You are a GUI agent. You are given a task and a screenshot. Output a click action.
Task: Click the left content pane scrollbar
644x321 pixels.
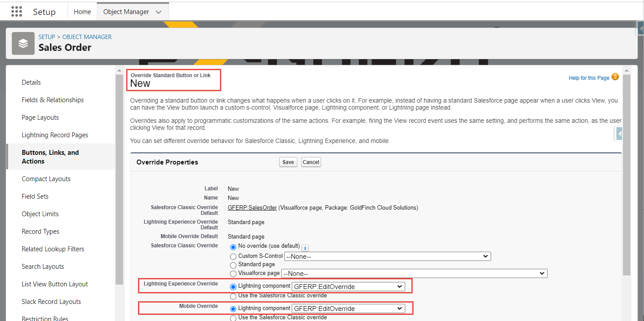click(119, 180)
